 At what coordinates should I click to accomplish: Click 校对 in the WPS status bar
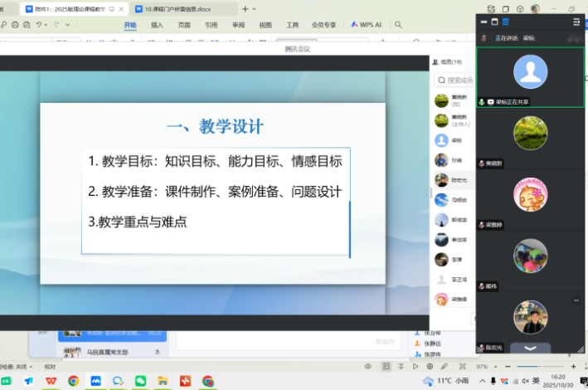tap(50, 367)
